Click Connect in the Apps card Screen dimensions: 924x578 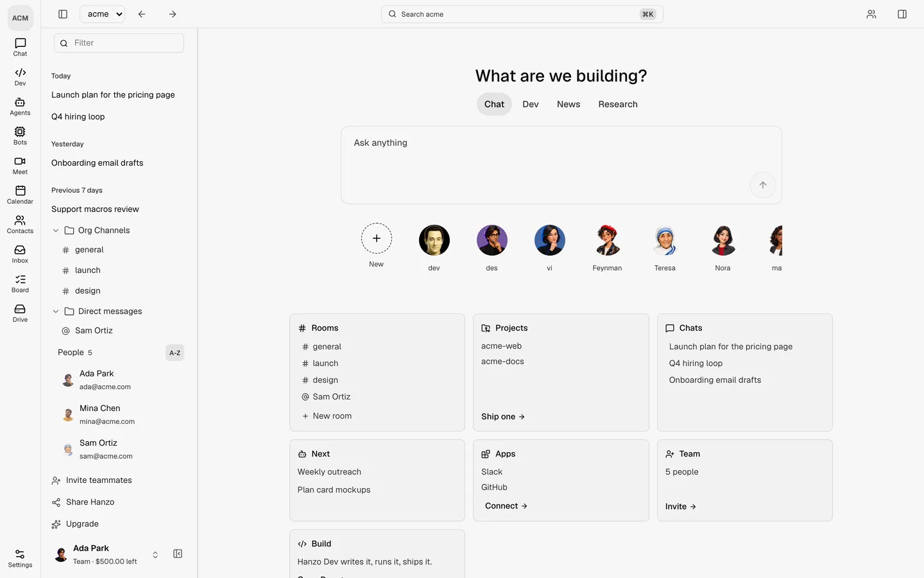506,506
